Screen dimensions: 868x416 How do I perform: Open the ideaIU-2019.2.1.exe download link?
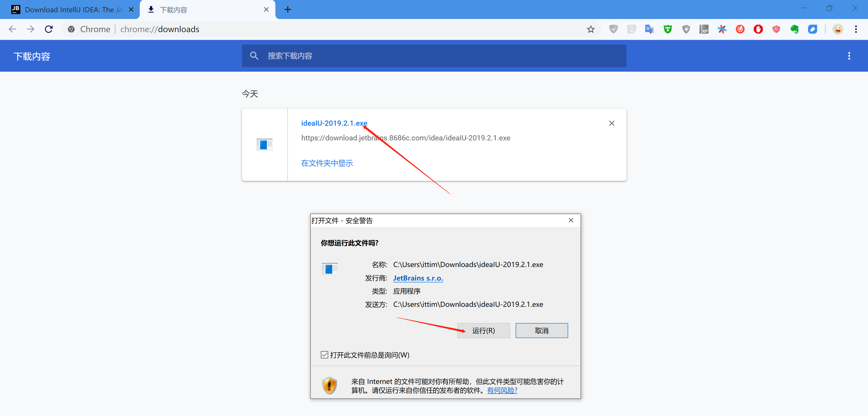click(334, 123)
